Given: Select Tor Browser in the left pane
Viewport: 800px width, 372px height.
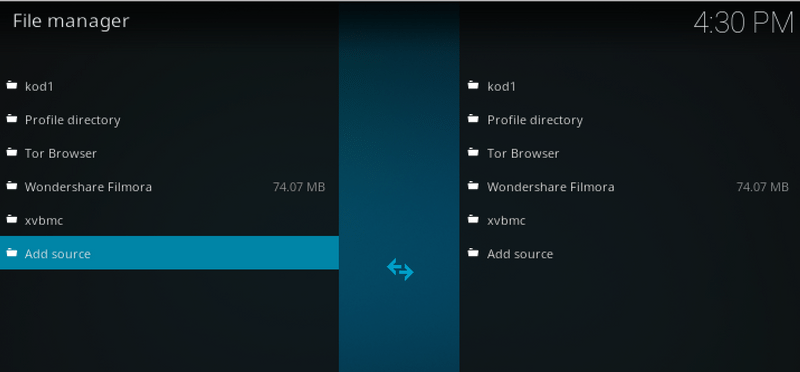Looking at the screenshot, I should click(169, 153).
